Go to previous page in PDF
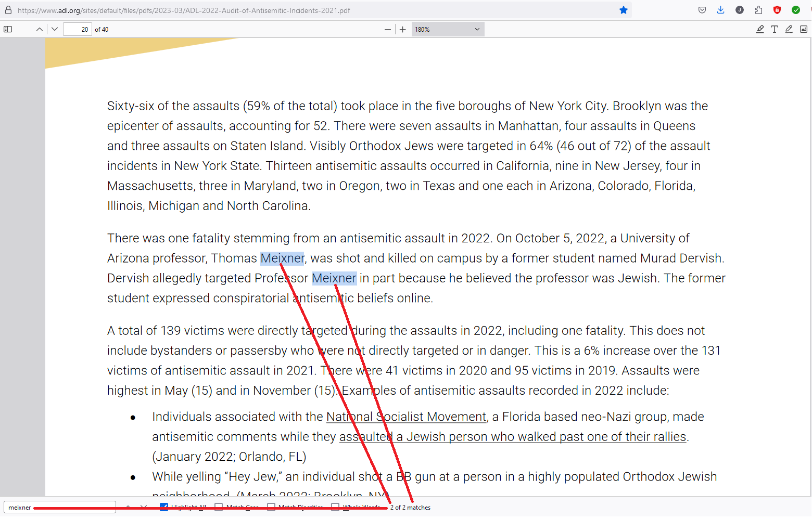Viewport: 812px width, 519px height. pos(40,30)
